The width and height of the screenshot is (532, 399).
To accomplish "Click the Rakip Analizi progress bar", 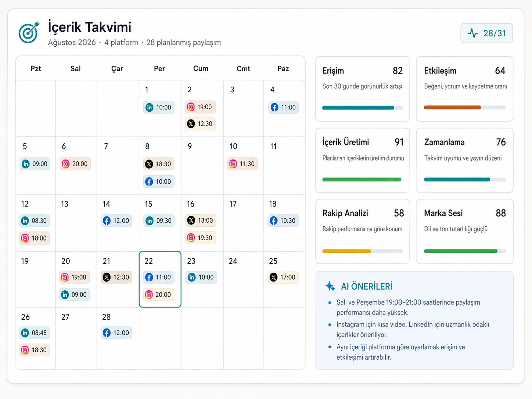I will point(363,251).
